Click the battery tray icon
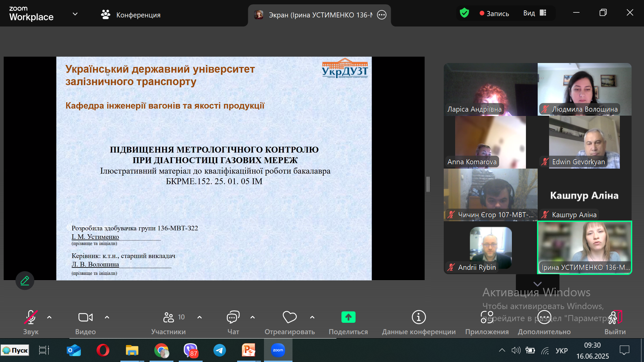 530,350
